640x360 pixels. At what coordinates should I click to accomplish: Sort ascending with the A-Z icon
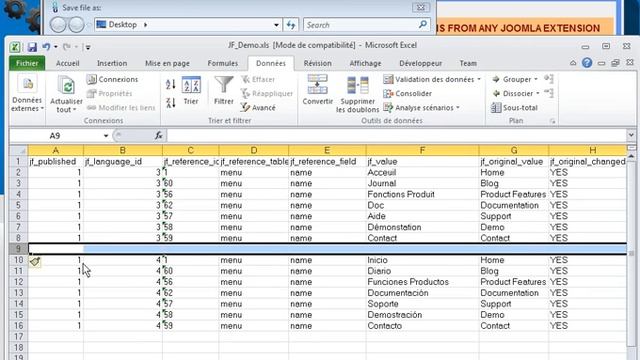[171, 84]
